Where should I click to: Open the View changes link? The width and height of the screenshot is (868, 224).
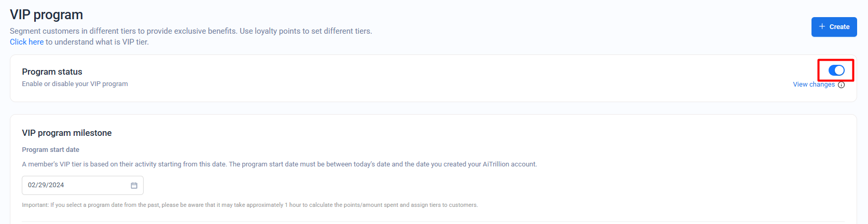pyautogui.click(x=814, y=85)
